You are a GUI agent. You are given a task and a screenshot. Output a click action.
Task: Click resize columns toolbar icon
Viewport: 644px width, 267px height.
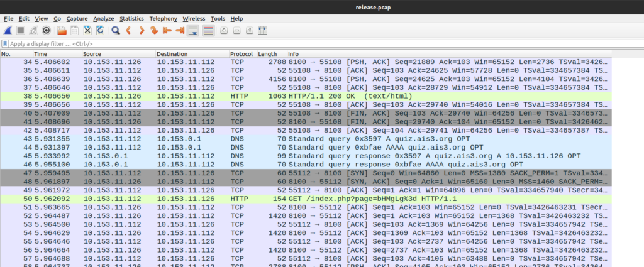pos(262,30)
